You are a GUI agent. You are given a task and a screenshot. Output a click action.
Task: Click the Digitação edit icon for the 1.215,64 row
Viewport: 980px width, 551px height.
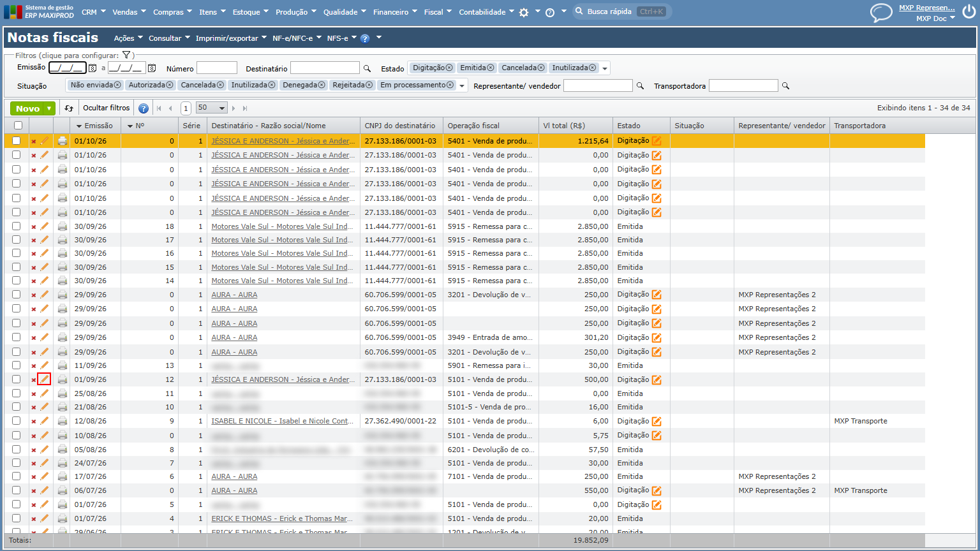(x=657, y=141)
